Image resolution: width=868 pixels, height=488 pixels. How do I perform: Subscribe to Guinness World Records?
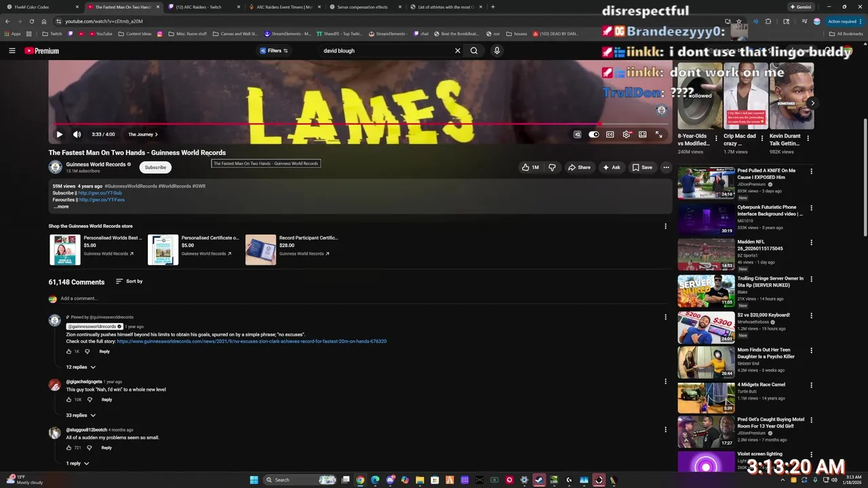pos(155,167)
